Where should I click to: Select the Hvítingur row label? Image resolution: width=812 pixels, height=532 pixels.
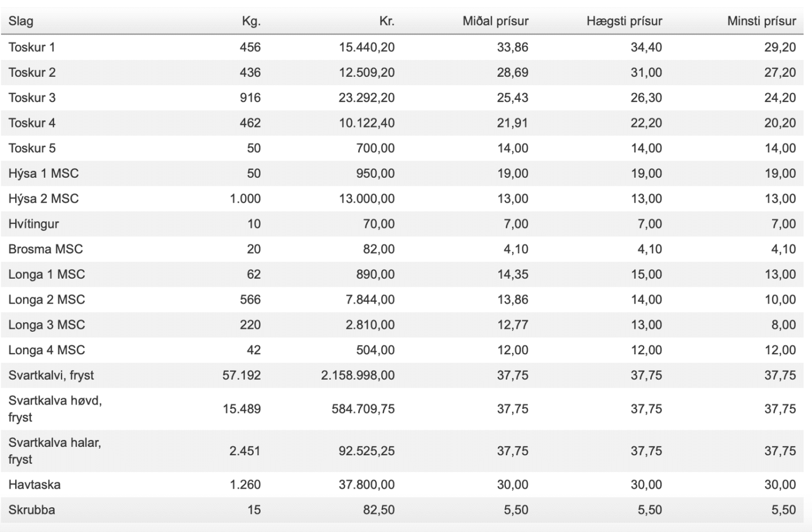[x=33, y=224]
